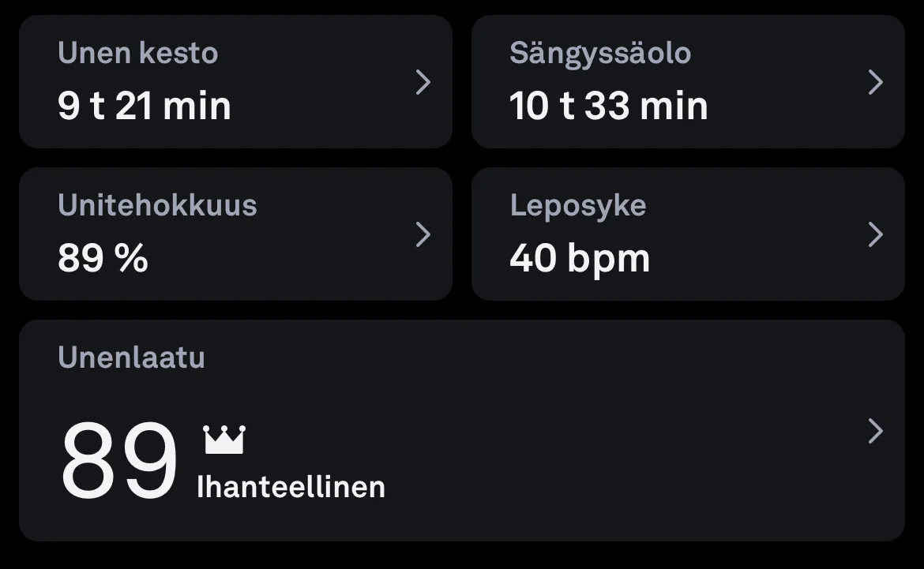The image size is (924, 569).
Task: Select the Unitehokkuus label
Action: click(157, 205)
